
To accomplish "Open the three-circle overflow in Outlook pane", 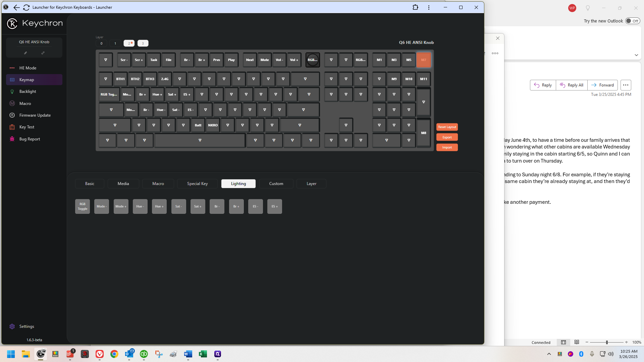I will coord(495,53).
